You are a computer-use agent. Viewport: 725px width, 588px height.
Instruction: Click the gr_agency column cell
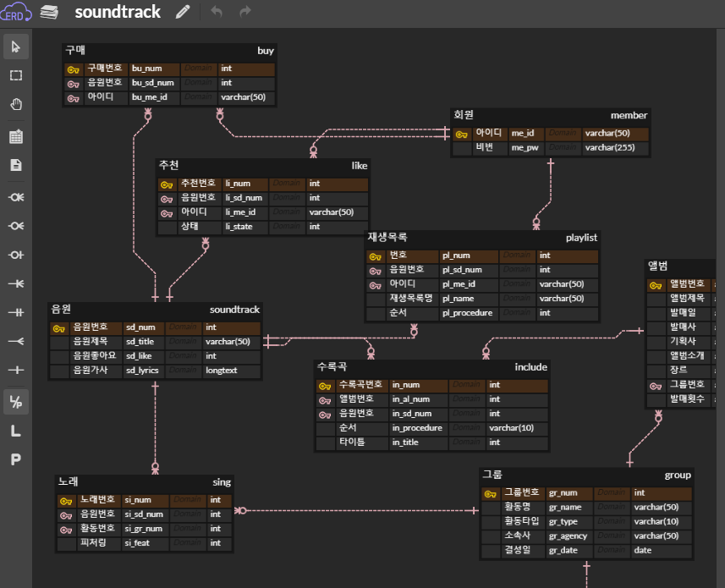(x=569, y=536)
